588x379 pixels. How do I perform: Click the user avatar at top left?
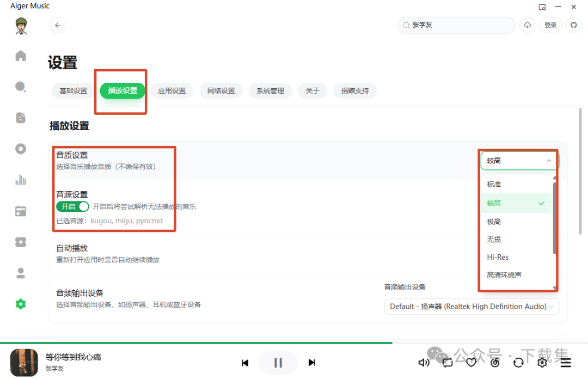[21, 26]
